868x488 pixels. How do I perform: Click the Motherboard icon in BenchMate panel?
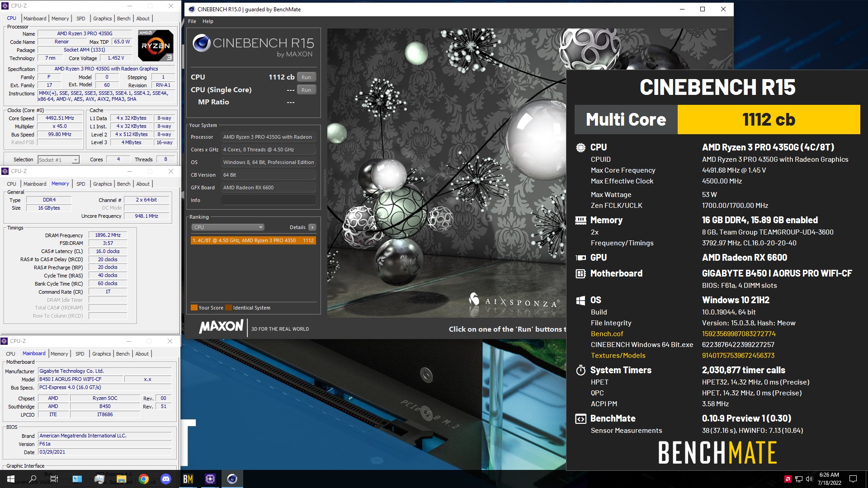(x=580, y=273)
